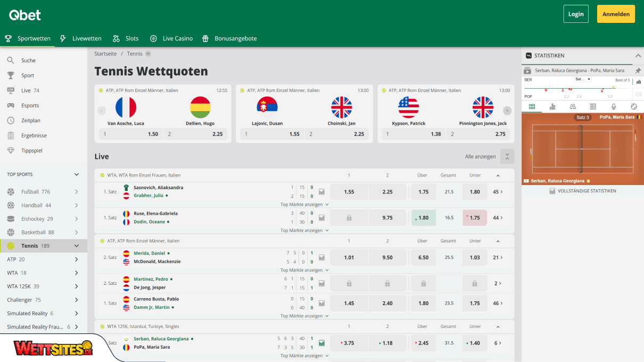Viewport: 644px width, 362px height.
Task: Click the Login button
Action: pos(576,14)
